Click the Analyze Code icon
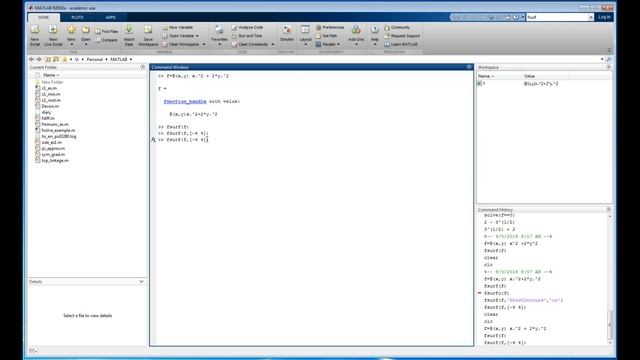 click(x=234, y=27)
